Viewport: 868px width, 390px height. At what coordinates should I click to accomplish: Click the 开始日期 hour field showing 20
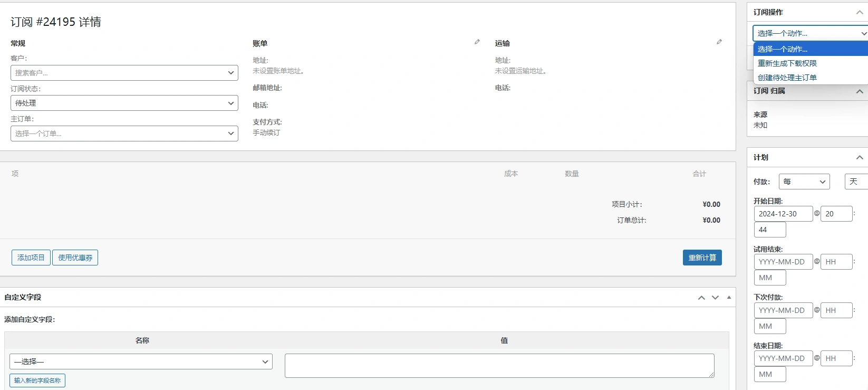coord(836,214)
